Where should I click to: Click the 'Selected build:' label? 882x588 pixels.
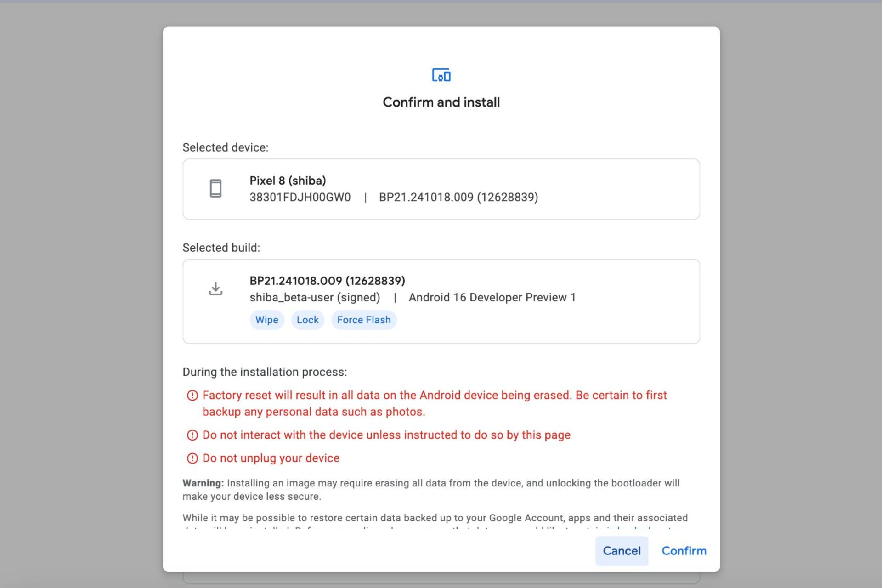coord(221,248)
